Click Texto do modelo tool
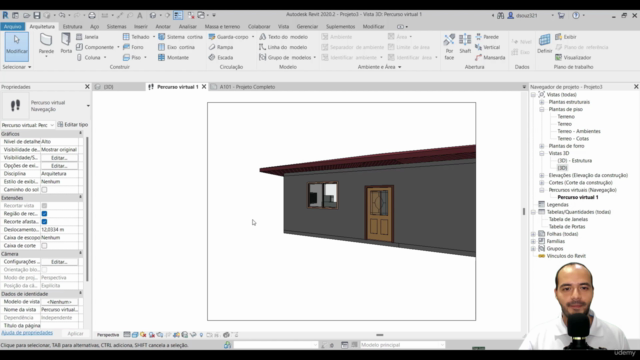 coord(283,37)
